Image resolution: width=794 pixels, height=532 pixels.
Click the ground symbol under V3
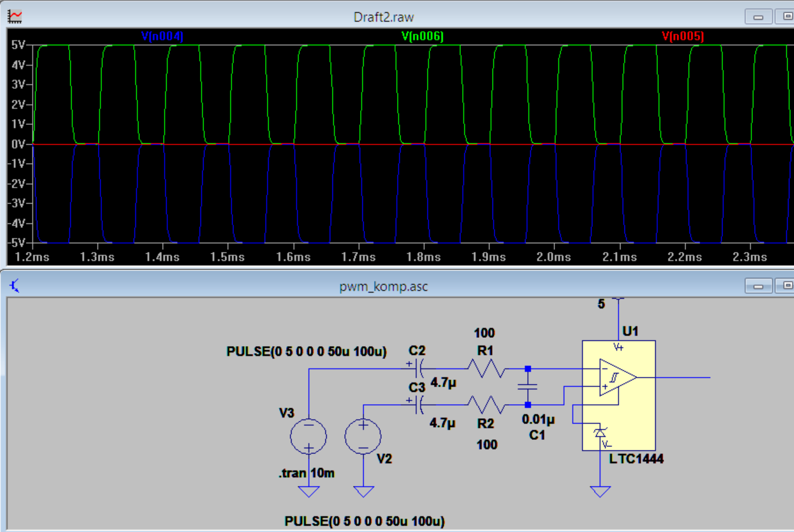[x=308, y=492]
